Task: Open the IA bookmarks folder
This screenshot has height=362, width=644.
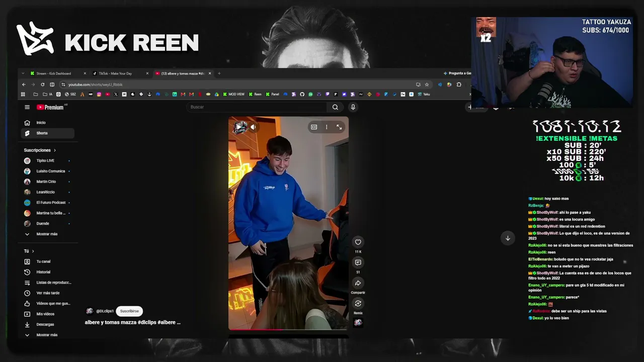Action: (x=47, y=95)
